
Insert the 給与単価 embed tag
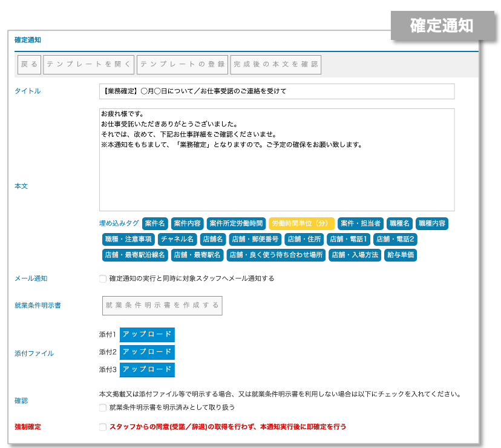[x=401, y=255]
